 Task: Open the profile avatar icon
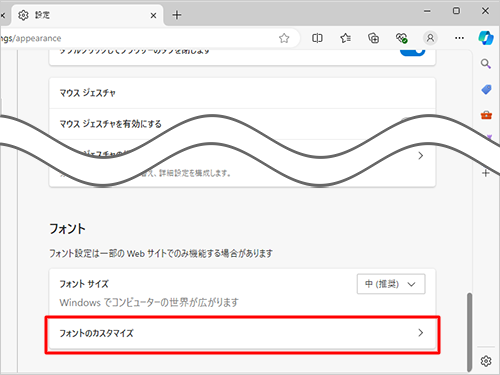click(x=430, y=38)
